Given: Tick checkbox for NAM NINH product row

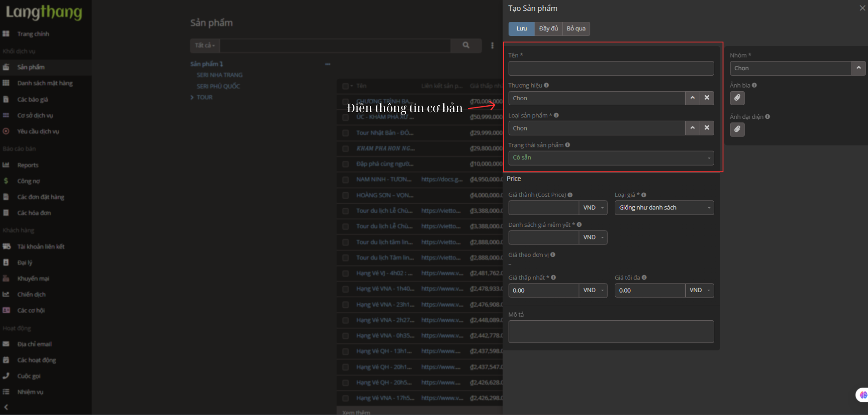Looking at the screenshot, I should click(x=346, y=180).
